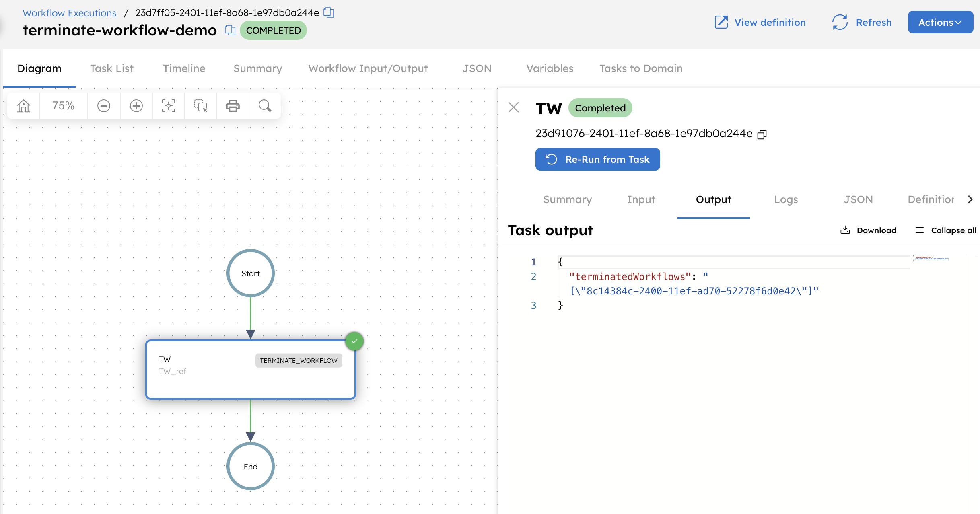This screenshot has height=514, width=980.
Task: Copy the workflow name terminate-workflow-demo
Action: [230, 30]
